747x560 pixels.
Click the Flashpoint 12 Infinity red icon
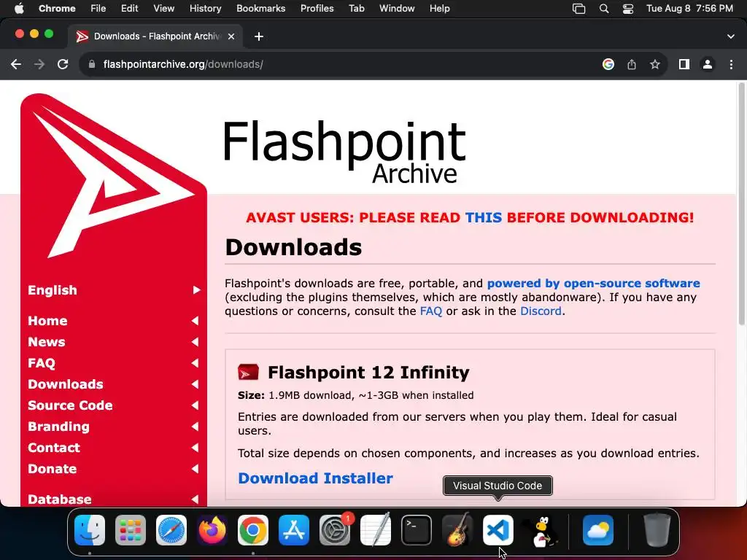click(x=248, y=372)
